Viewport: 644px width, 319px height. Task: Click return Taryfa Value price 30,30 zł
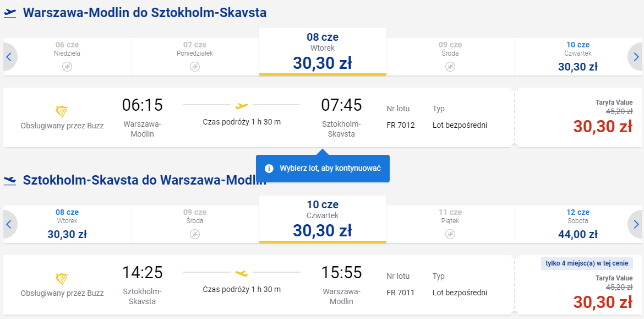click(x=603, y=302)
